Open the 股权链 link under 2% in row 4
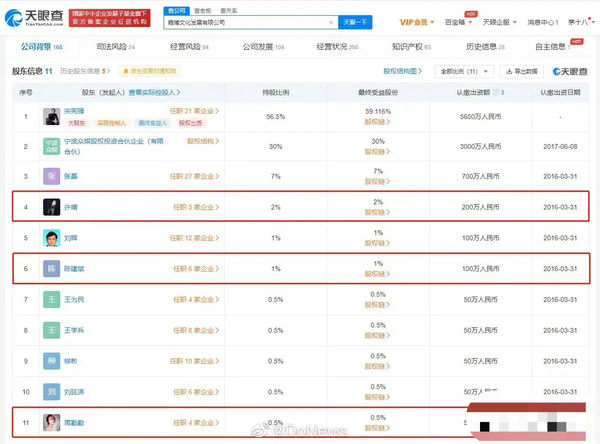Screen dimensions: 600x444 pyautogui.click(x=377, y=212)
